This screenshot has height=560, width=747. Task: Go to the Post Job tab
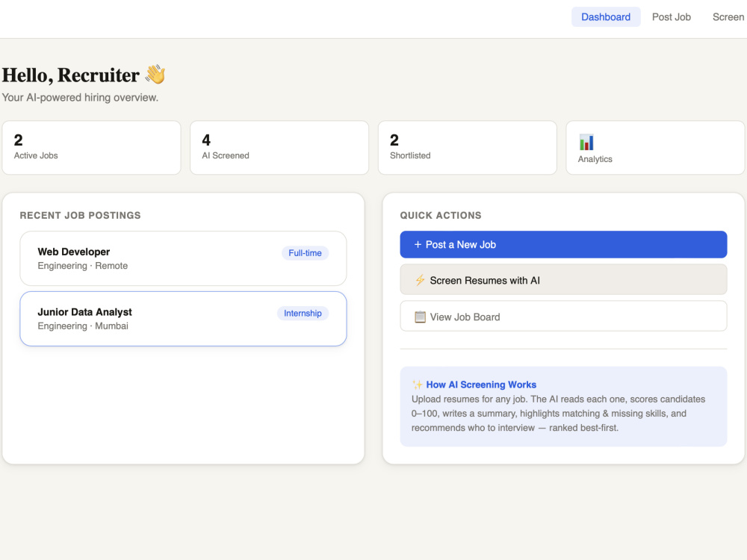[x=672, y=17]
